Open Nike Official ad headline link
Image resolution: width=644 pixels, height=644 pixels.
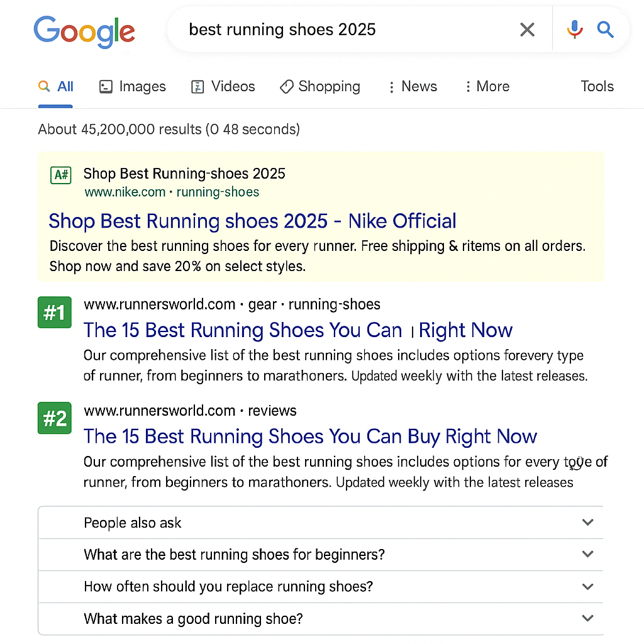pyautogui.click(x=252, y=221)
